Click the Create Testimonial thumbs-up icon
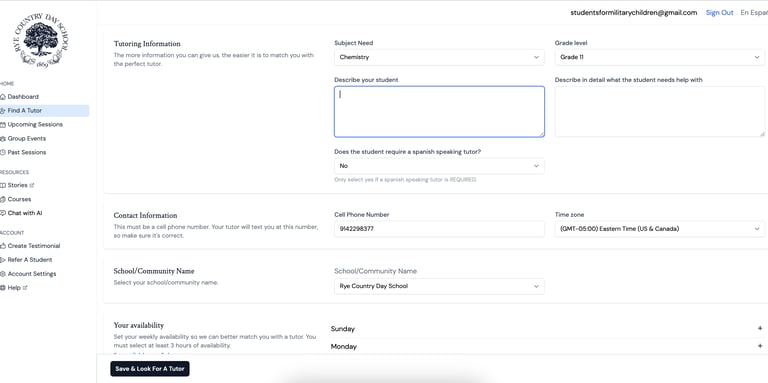768x383 pixels. click(3, 246)
